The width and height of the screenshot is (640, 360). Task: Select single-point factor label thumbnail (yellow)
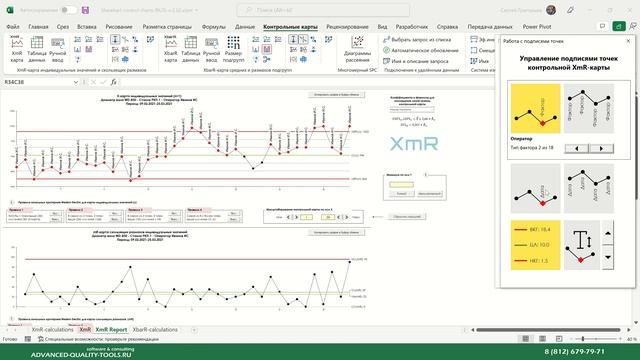(536, 109)
